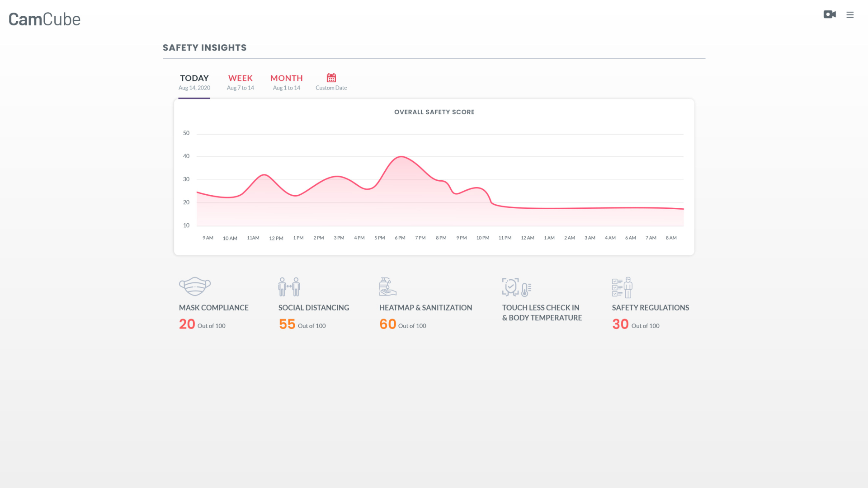Click the Mask Compliance score 20
868x488 pixels.
(x=187, y=324)
